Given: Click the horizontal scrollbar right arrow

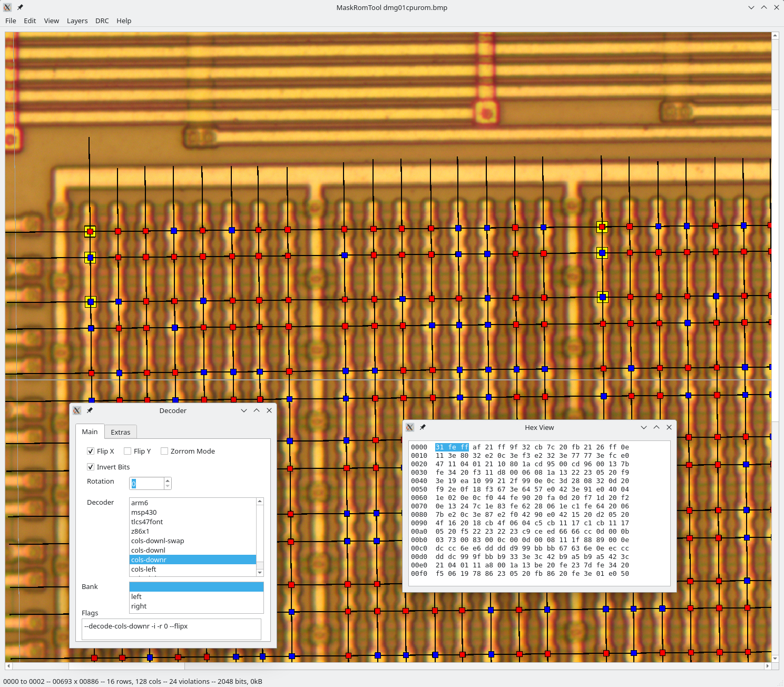Looking at the screenshot, I should 768,666.
